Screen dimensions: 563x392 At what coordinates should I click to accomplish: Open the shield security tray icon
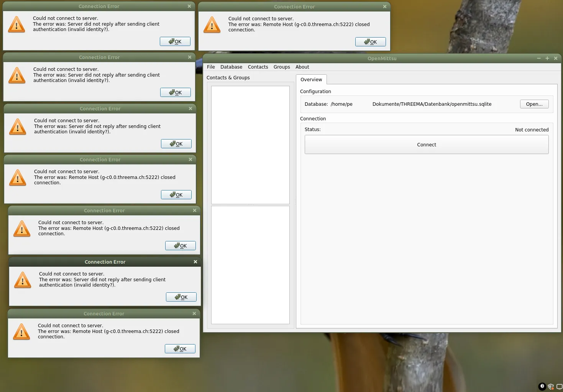[x=551, y=387]
